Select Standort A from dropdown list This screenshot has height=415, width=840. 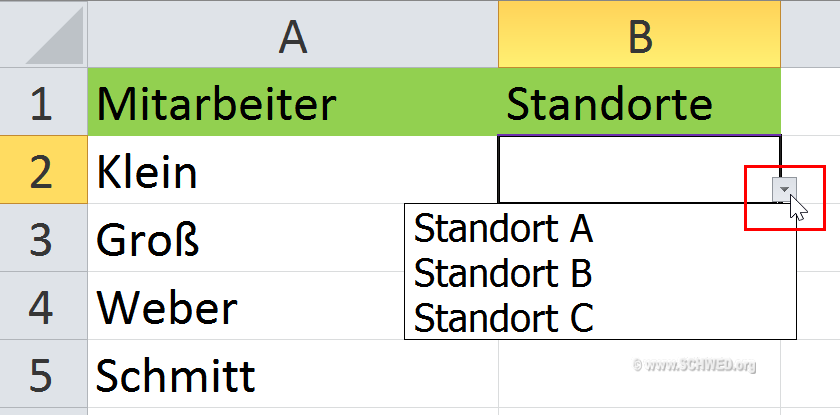pyautogui.click(x=503, y=229)
